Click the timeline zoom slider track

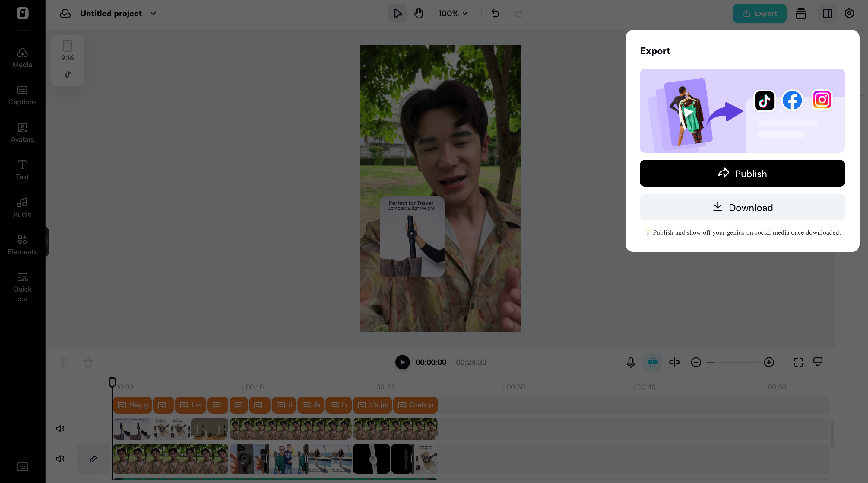[x=733, y=362]
